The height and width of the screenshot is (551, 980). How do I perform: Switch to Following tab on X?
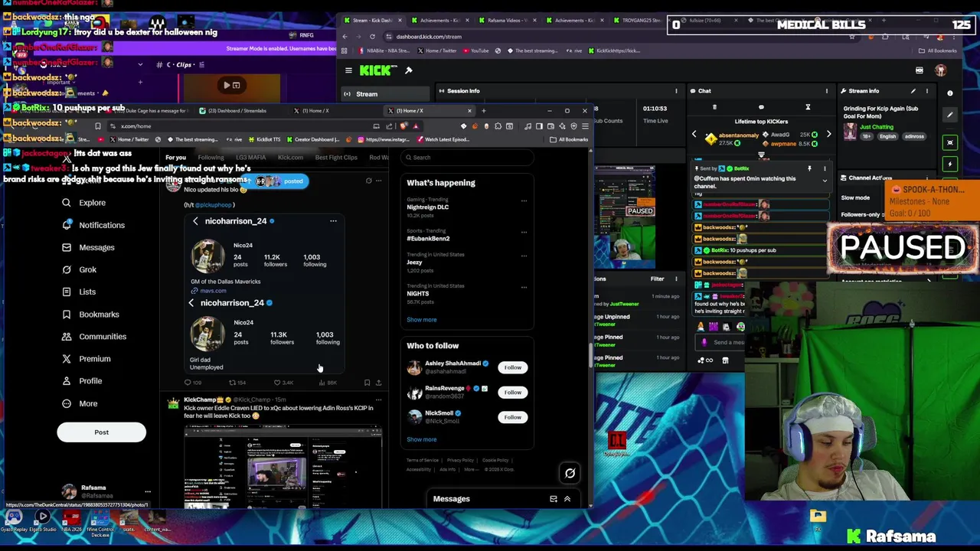[x=211, y=158]
